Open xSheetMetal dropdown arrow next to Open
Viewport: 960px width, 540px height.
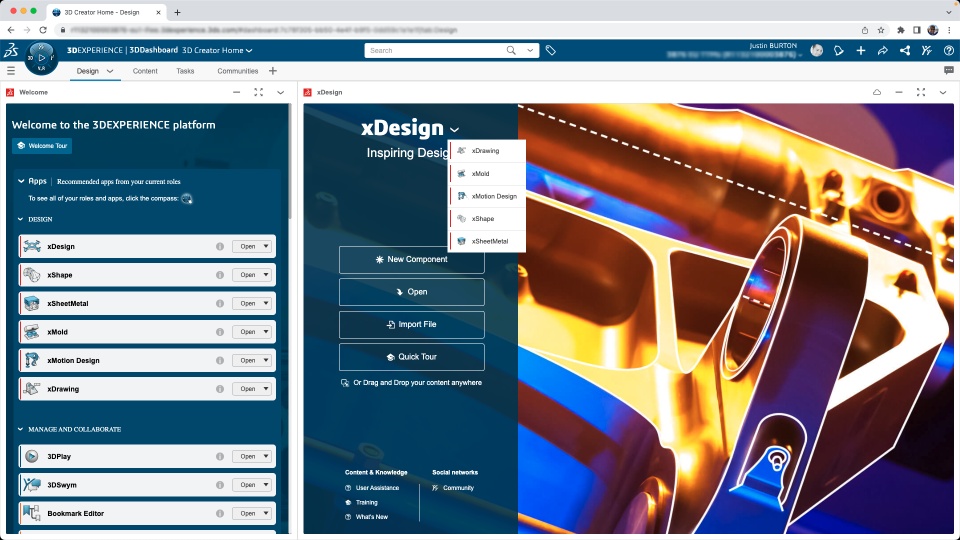266,304
